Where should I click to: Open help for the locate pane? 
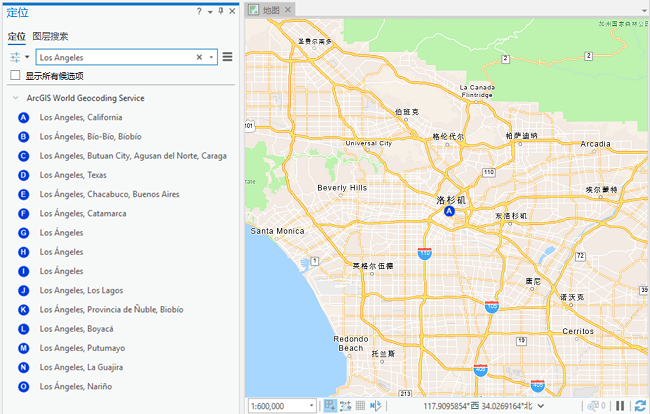198,11
